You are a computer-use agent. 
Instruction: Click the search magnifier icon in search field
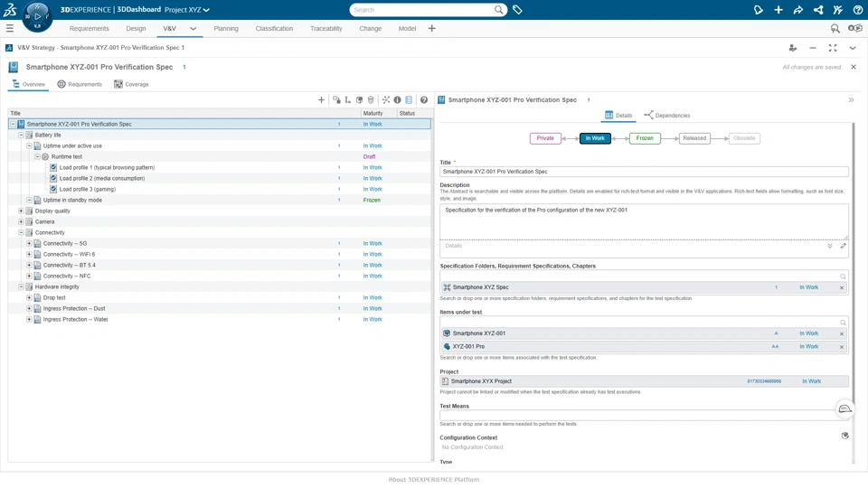(x=499, y=9)
